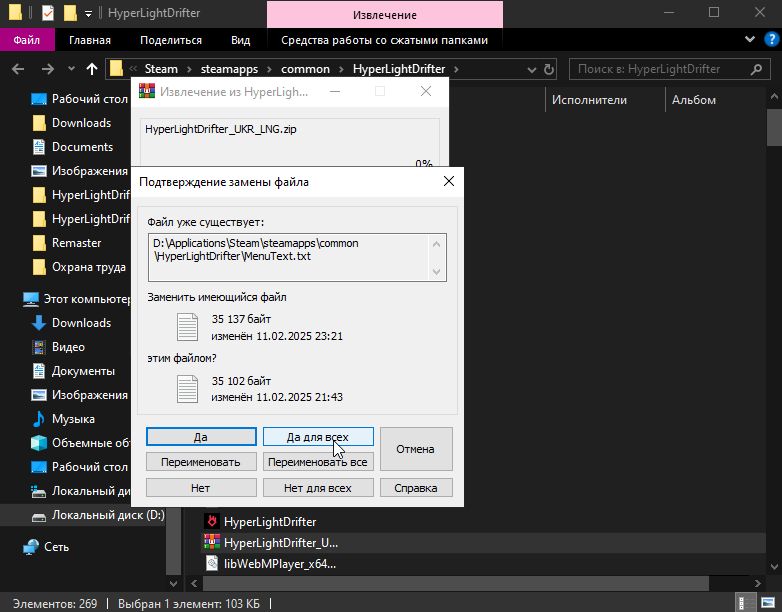Viewport: 782px width, 612px height.
Task: Select Локальный диск (D:) drive
Action: [x=98, y=515]
